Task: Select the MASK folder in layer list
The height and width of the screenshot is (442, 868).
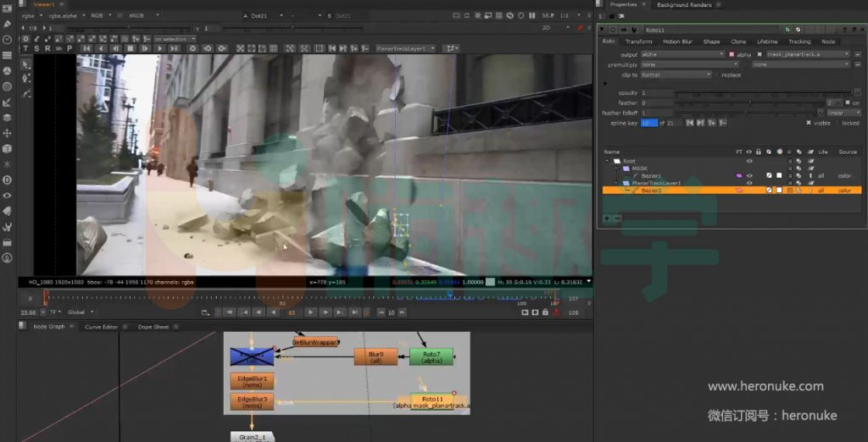Action: tap(640, 168)
